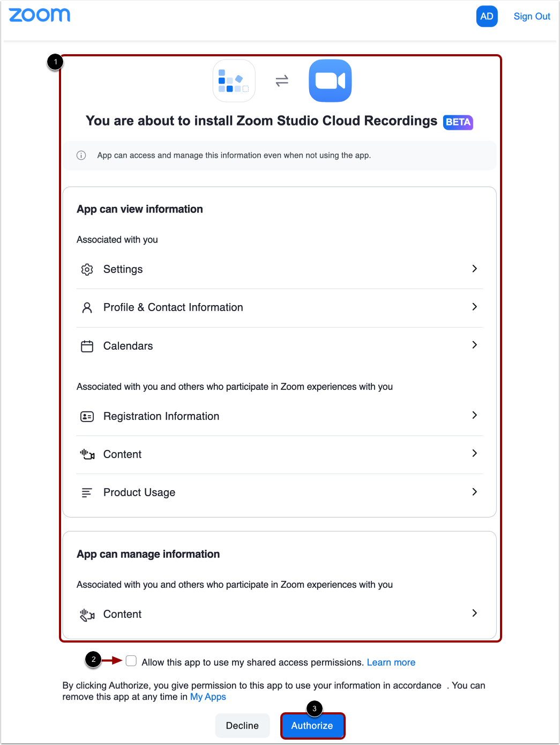Click the Authorize button
560x745 pixels.
(312, 725)
